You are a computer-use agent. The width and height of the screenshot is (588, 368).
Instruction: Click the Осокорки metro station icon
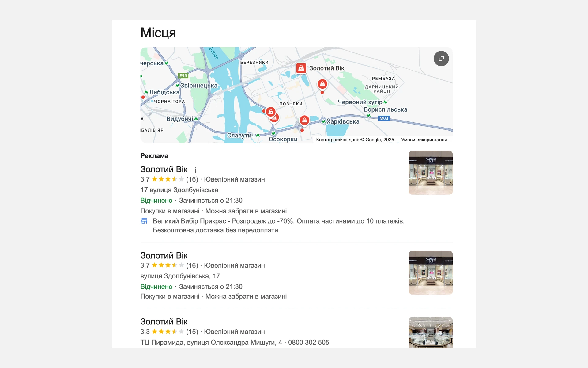(x=273, y=133)
